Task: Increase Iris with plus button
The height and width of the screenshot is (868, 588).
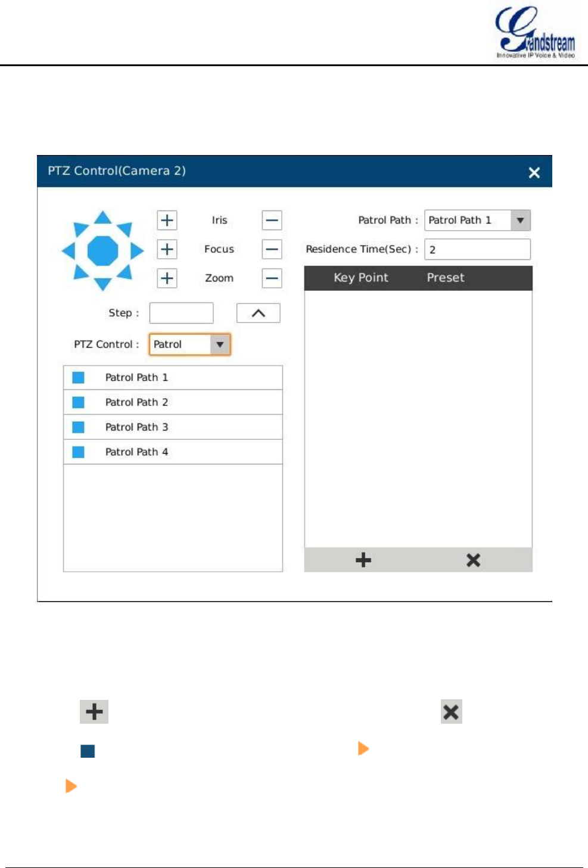Action: pos(167,220)
